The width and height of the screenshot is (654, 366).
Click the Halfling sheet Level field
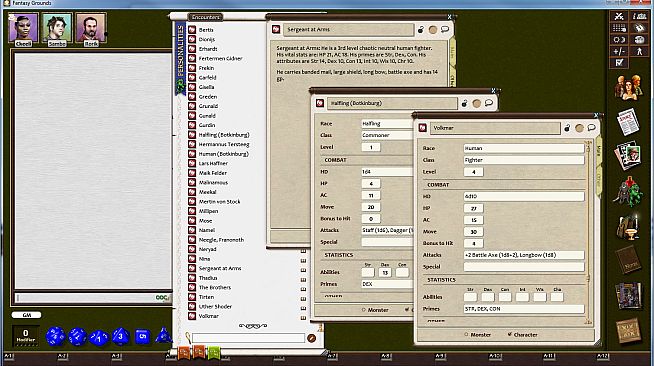(371, 147)
